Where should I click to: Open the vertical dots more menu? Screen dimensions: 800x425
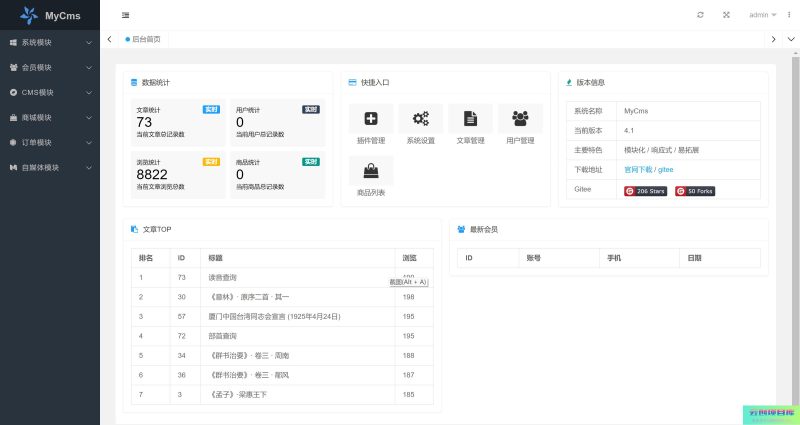coord(789,15)
